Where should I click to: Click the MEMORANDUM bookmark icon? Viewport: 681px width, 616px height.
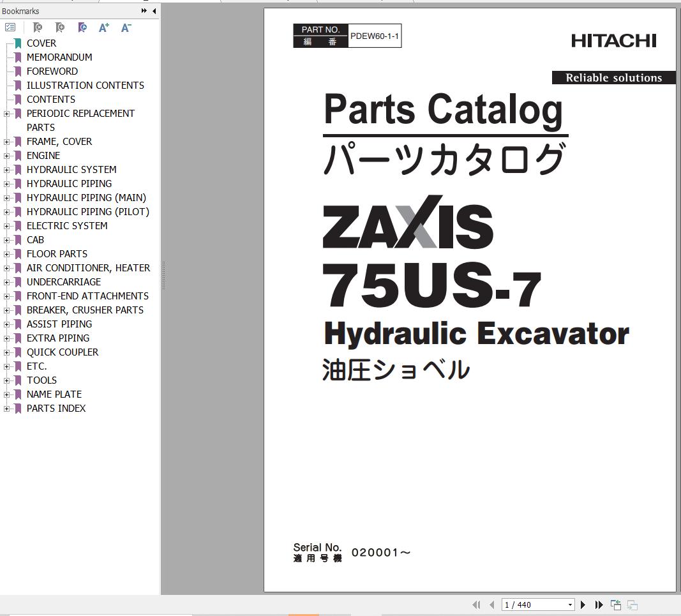pyautogui.click(x=18, y=57)
